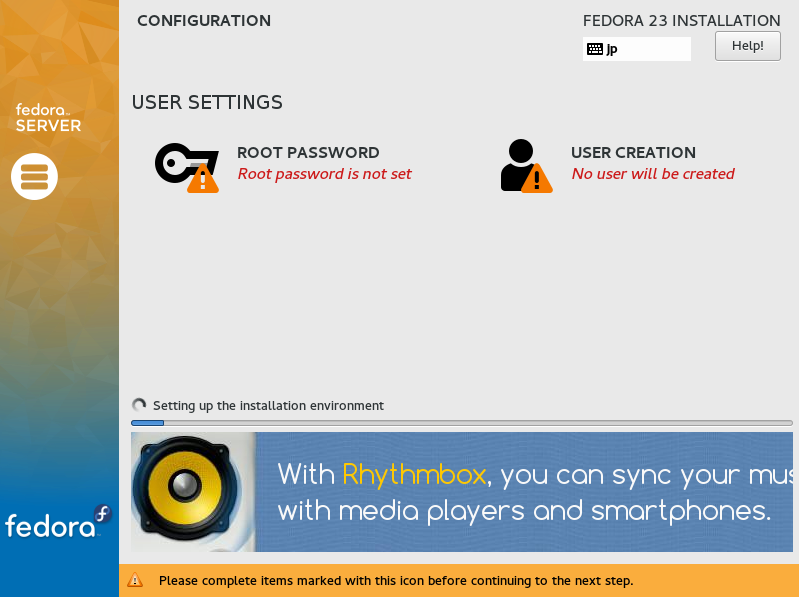Click the Fedora Server stack logo icon

[35, 176]
